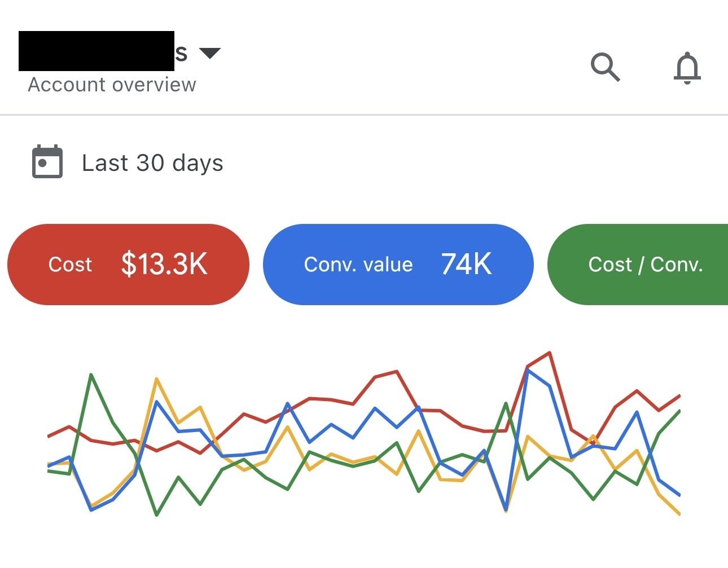This screenshot has width=728, height=568.
Task: Toggle the Cost metric visibility on the chart
Action: (x=129, y=264)
